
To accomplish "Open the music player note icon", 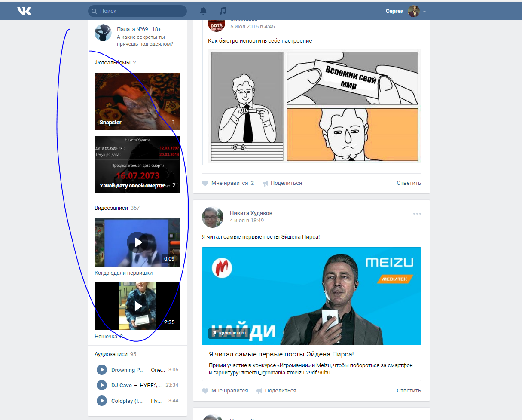I will (x=223, y=11).
